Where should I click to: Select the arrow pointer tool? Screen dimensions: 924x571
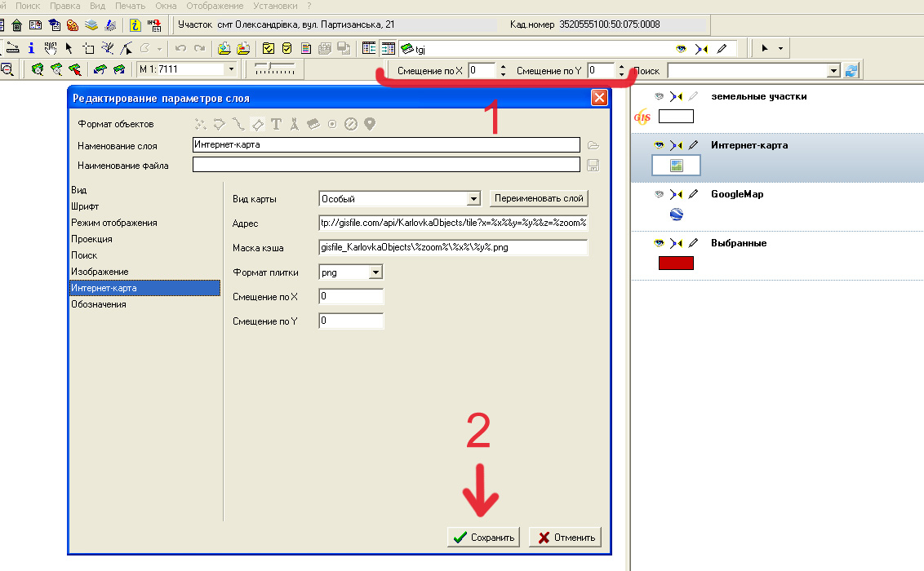[69, 48]
